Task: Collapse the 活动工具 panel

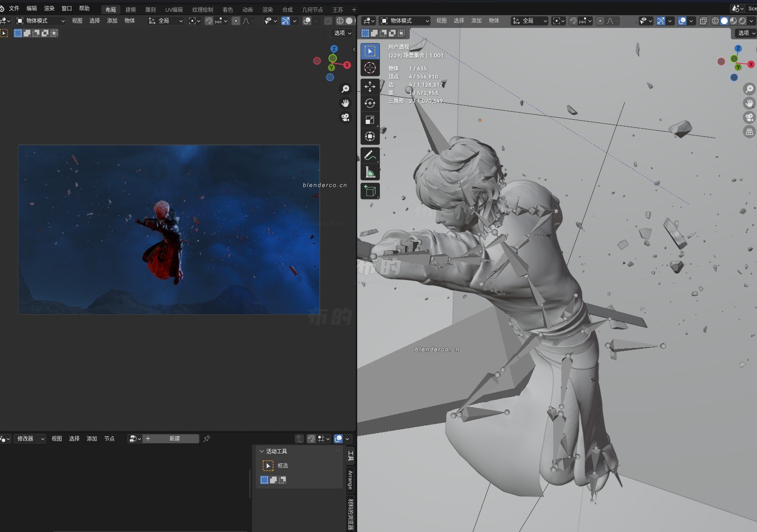Action: (x=261, y=452)
